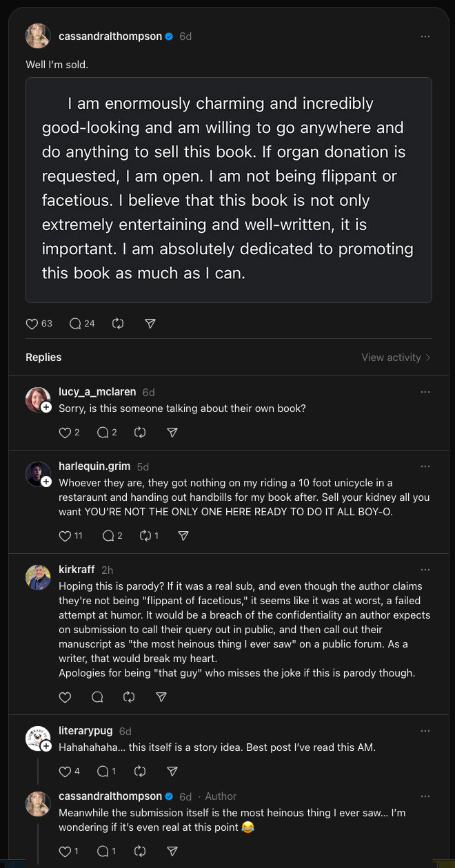This screenshot has height=868, width=455.
Task: Repost the main post by cassandralthompson
Action: 117,323
